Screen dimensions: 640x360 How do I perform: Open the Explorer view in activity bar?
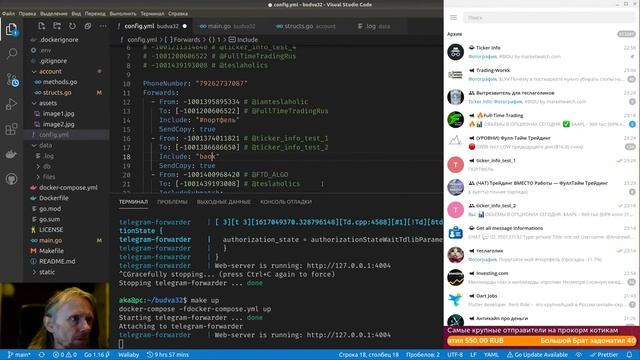(x=11, y=29)
